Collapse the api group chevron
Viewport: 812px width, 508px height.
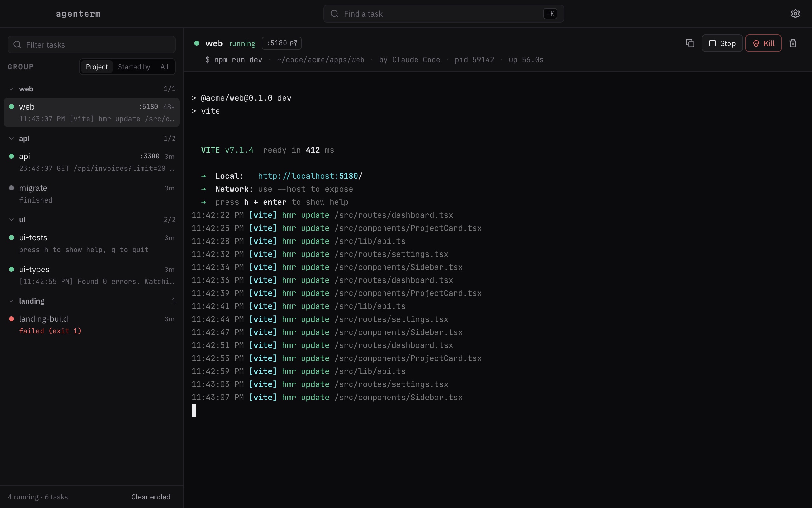[11, 138]
